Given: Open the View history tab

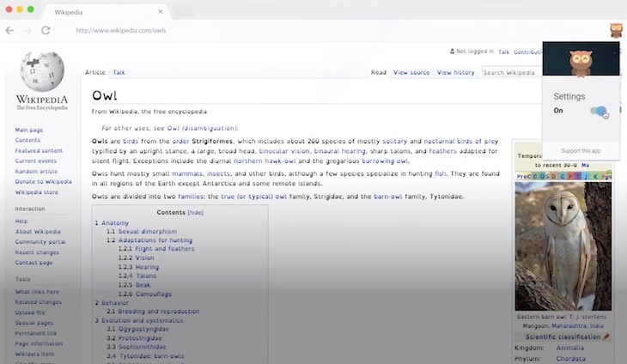Looking at the screenshot, I should pyautogui.click(x=455, y=72).
